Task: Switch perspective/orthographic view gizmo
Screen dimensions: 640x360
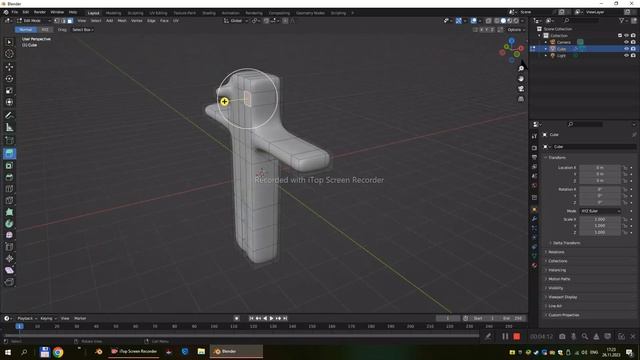Action: click(x=521, y=99)
